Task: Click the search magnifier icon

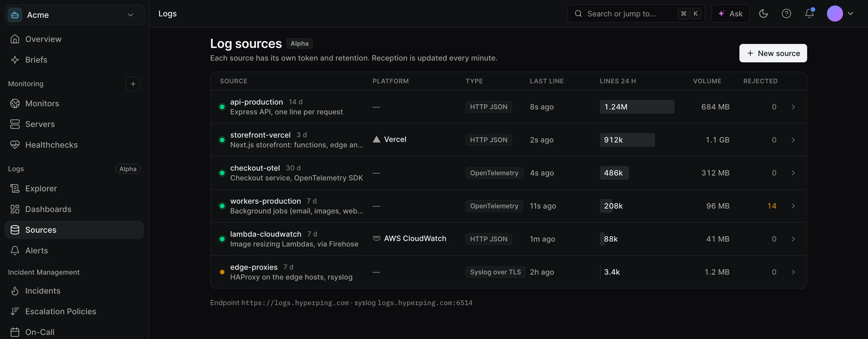Action: click(578, 14)
